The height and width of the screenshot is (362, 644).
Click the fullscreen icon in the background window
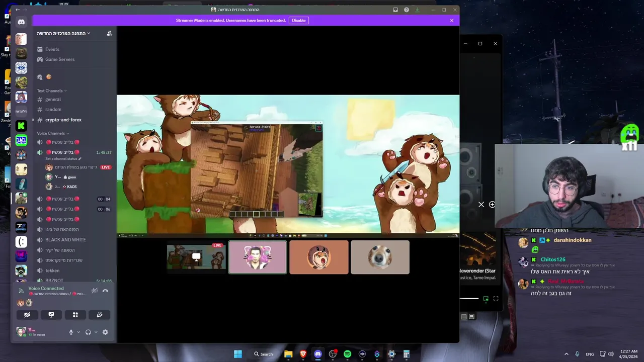496,299
